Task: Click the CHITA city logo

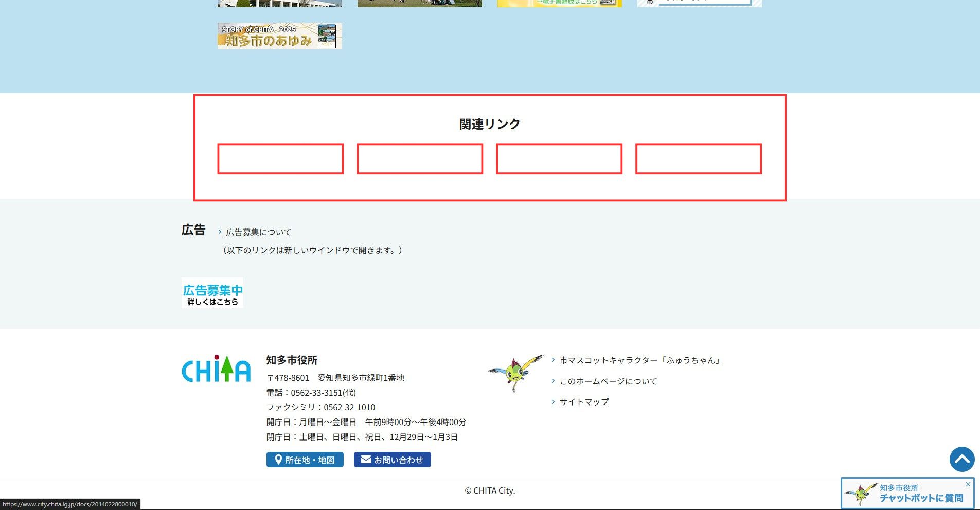Action: pos(216,368)
